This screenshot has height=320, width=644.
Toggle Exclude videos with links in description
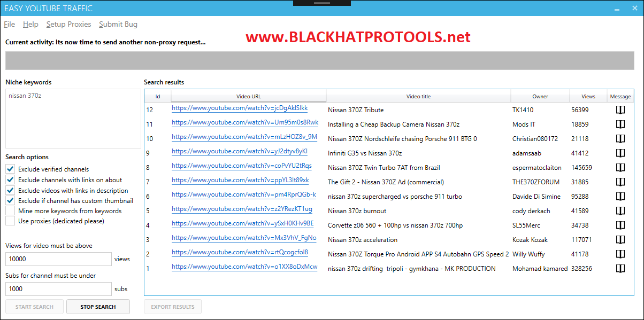[10, 190]
